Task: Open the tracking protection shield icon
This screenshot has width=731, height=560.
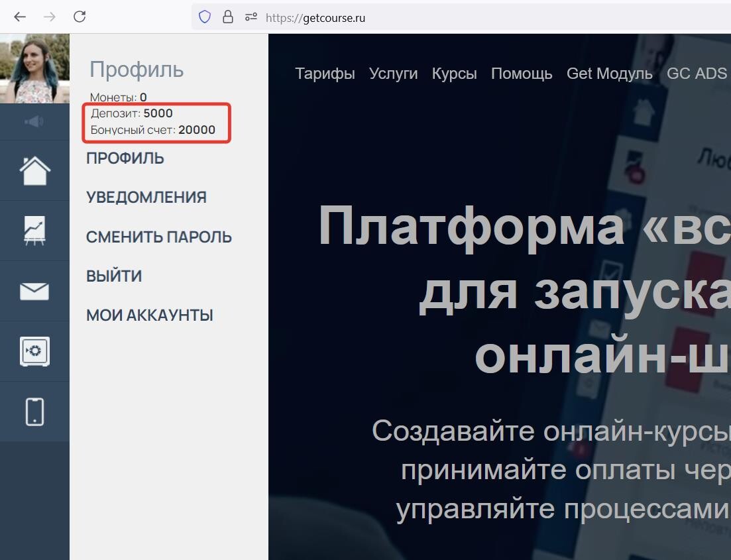Action: (x=205, y=17)
